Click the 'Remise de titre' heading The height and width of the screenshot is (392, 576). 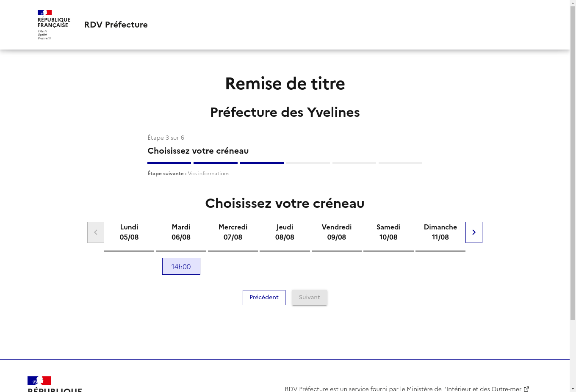[285, 83]
